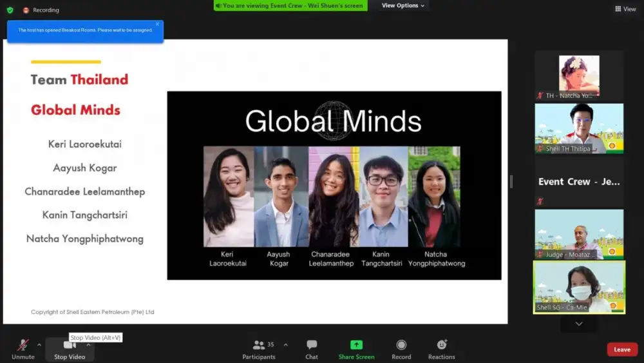Dismiss the Breakout Rooms notification
The height and width of the screenshot is (363, 644).
pyautogui.click(x=157, y=25)
